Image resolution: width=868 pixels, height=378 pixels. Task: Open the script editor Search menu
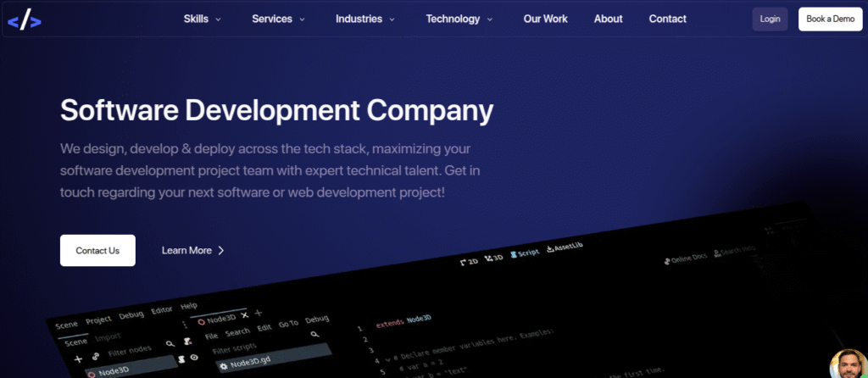[x=237, y=331]
